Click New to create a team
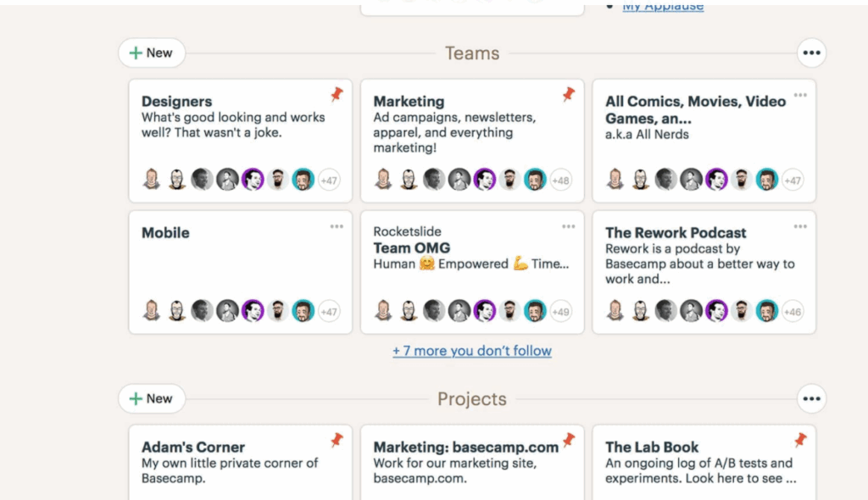The width and height of the screenshot is (868, 500). (x=152, y=53)
